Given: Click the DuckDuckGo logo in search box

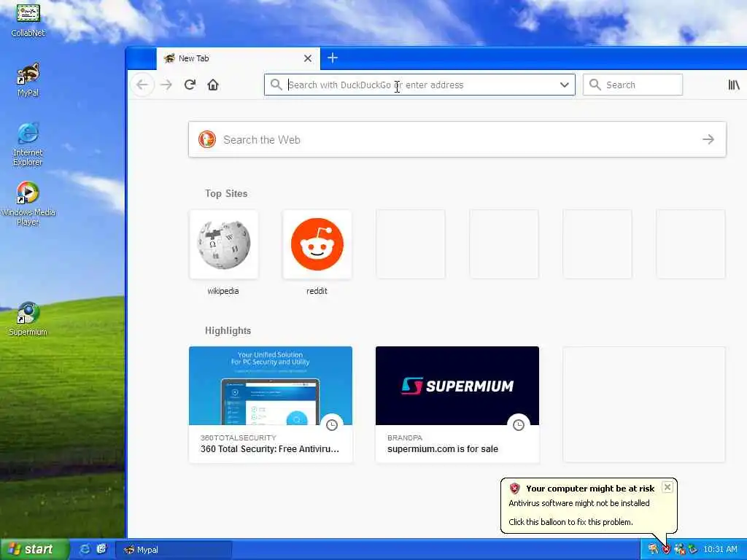Looking at the screenshot, I should (x=207, y=139).
